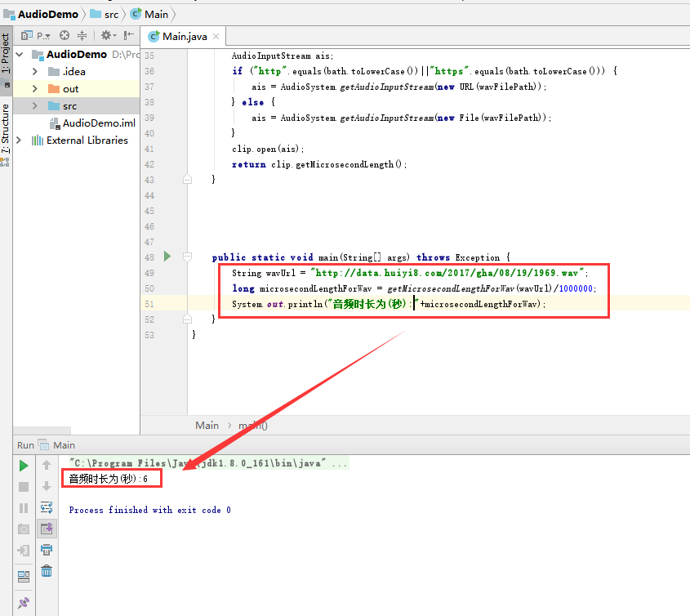Viewport: 690px width, 616px height.
Task: Click the run gutter arrow beside main method
Action: pyautogui.click(x=167, y=257)
